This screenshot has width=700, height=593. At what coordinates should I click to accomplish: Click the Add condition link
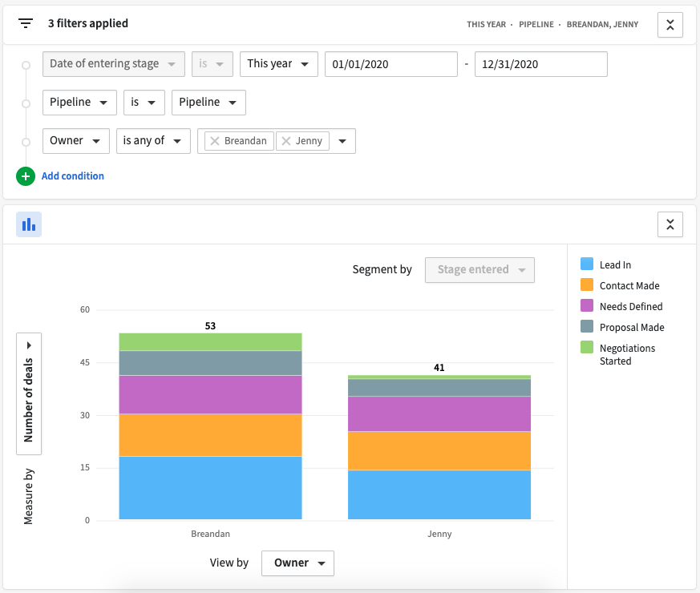point(73,175)
